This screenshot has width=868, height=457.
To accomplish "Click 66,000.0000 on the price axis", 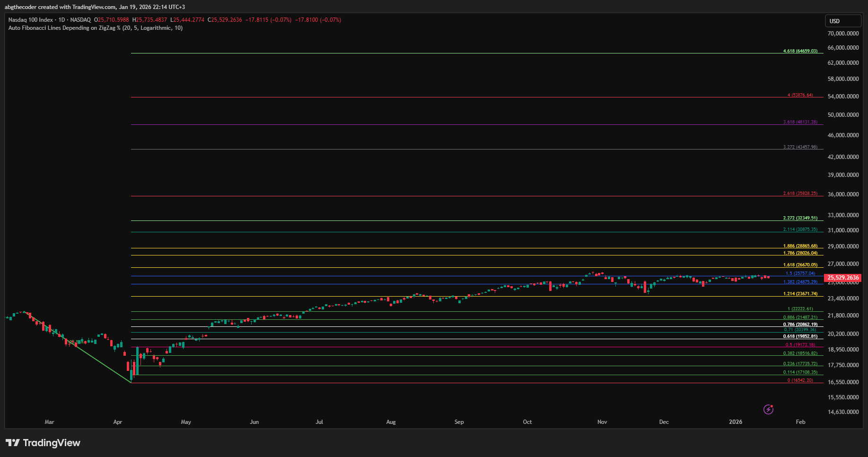I will (843, 48).
